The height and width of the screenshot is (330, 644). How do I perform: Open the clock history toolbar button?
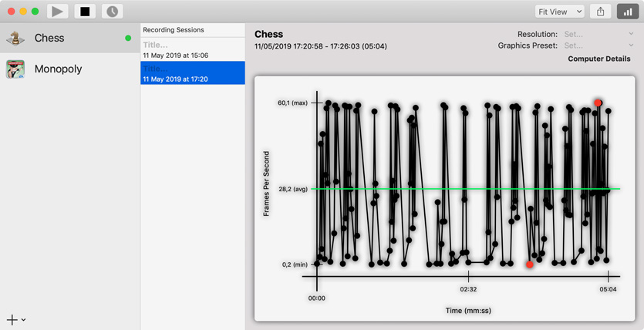(x=112, y=12)
